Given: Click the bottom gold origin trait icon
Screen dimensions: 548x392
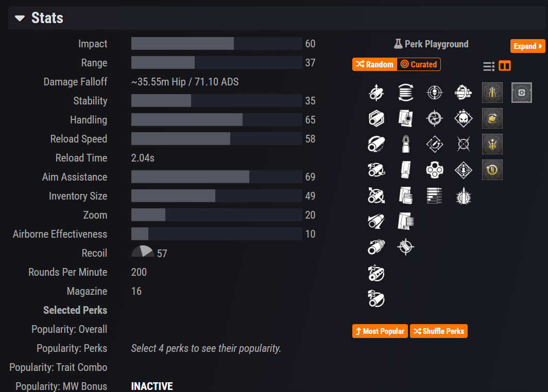Looking at the screenshot, I should tap(492, 170).
